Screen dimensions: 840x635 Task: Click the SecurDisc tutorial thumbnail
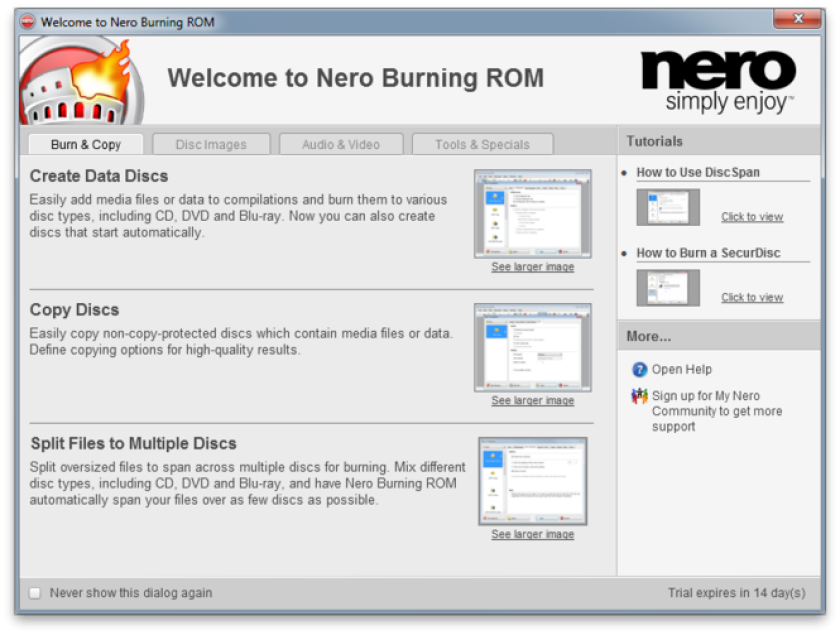(x=668, y=288)
